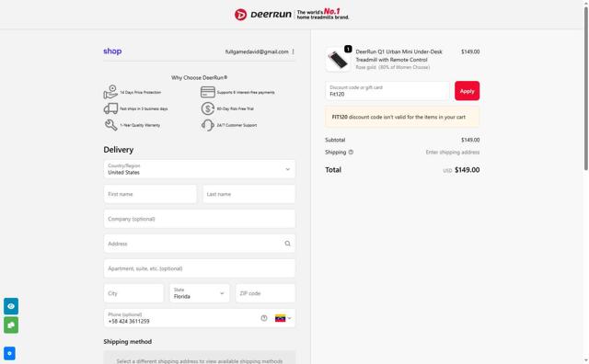Screen dimensions: 589x364
Task: Focus the First name field
Action: [x=150, y=194]
